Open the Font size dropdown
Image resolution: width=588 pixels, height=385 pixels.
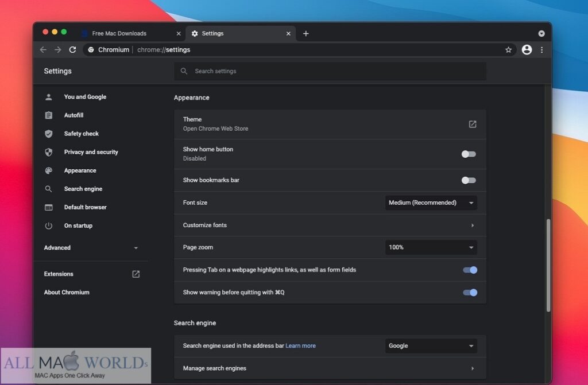click(x=431, y=203)
